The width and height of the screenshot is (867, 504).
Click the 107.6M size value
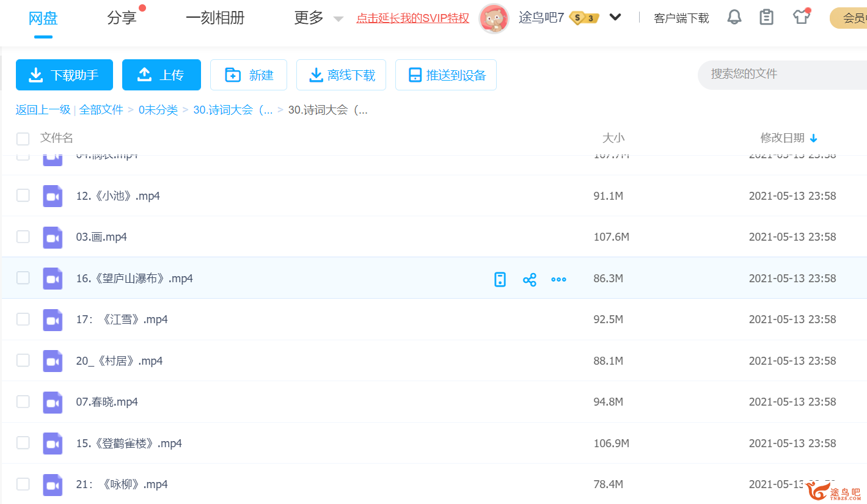[612, 237]
